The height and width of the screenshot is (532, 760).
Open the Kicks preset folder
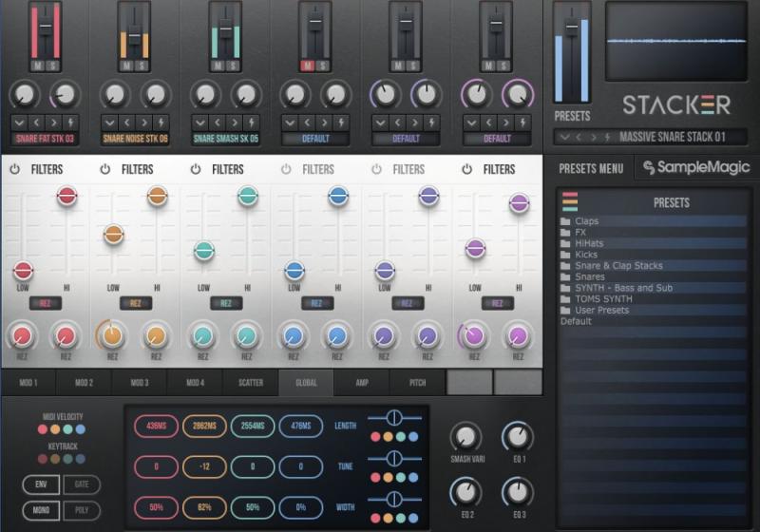pos(586,254)
